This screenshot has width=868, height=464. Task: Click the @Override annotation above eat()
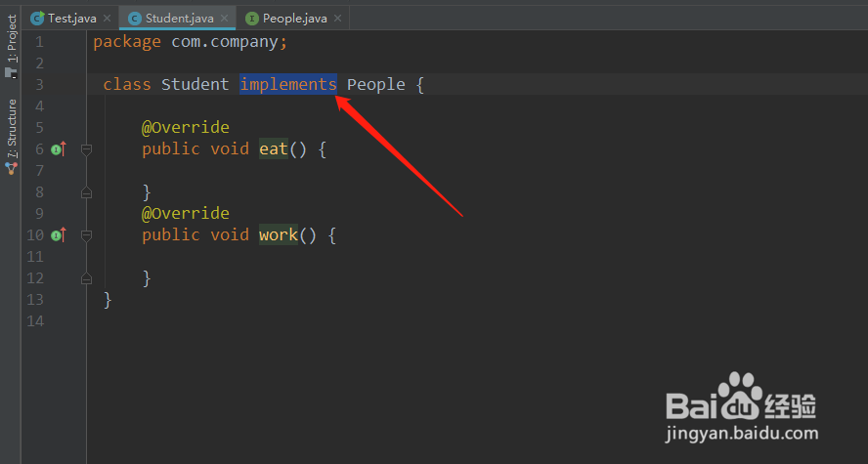(x=186, y=127)
